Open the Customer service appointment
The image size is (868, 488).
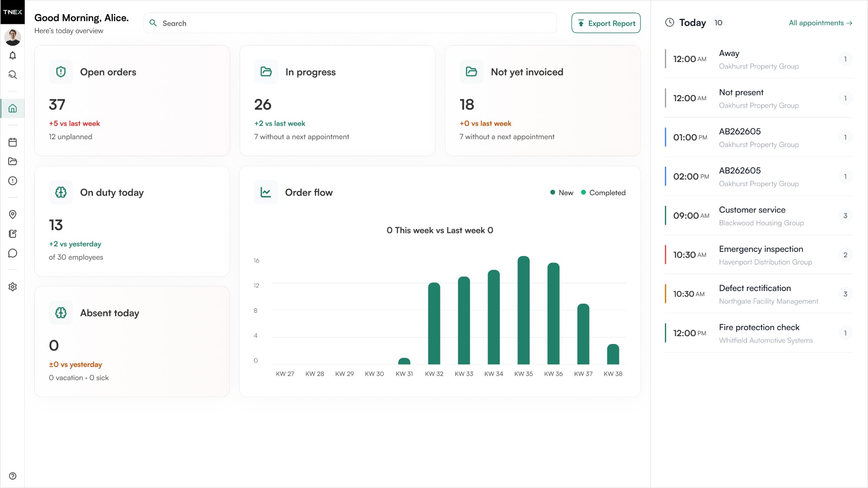click(x=759, y=216)
